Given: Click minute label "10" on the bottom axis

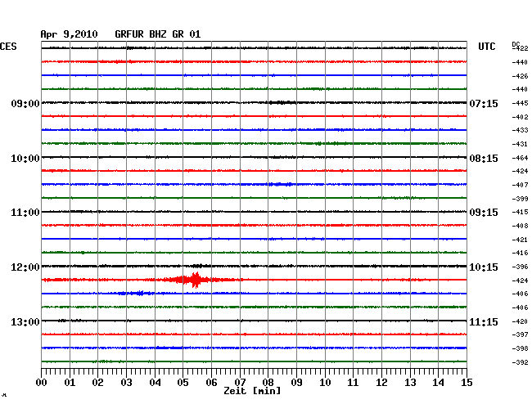Looking at the screenshot, I should [325, 383].
